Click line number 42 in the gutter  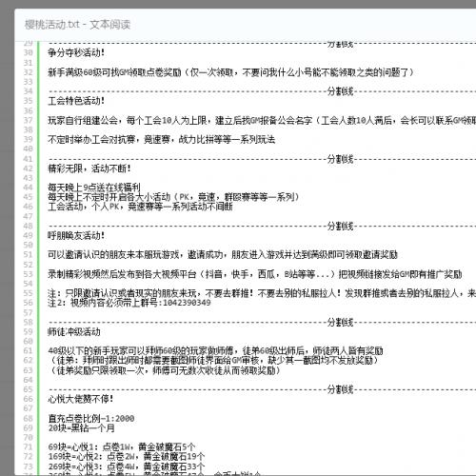pyautogui.click(x=28, y=169)
